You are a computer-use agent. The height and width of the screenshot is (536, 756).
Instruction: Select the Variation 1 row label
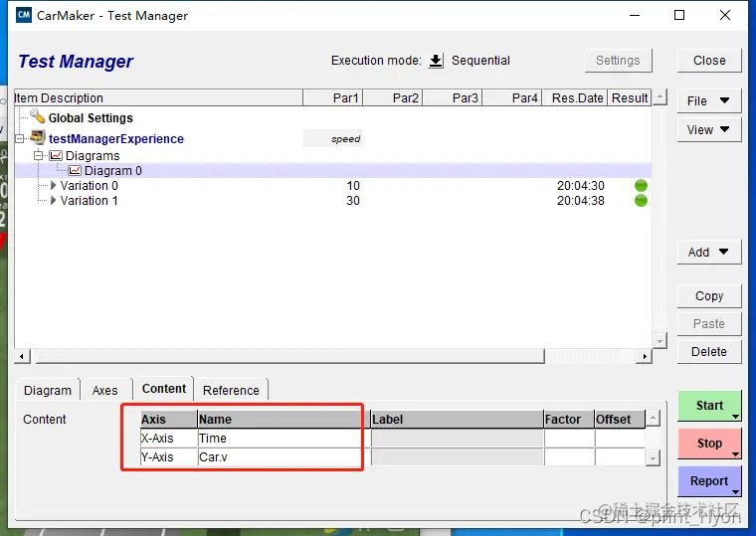[x=90, y=201]
